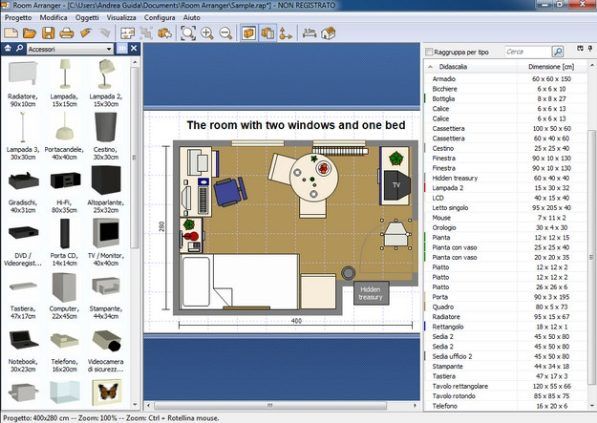
Task: Click the zoom in magnifier icon
Action: coord(207,34)
